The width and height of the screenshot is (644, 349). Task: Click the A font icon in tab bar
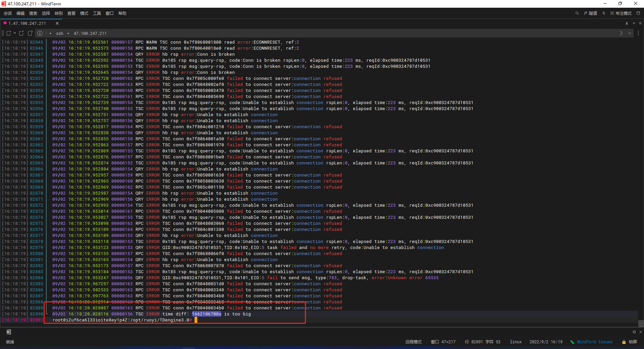coord(627,23)
